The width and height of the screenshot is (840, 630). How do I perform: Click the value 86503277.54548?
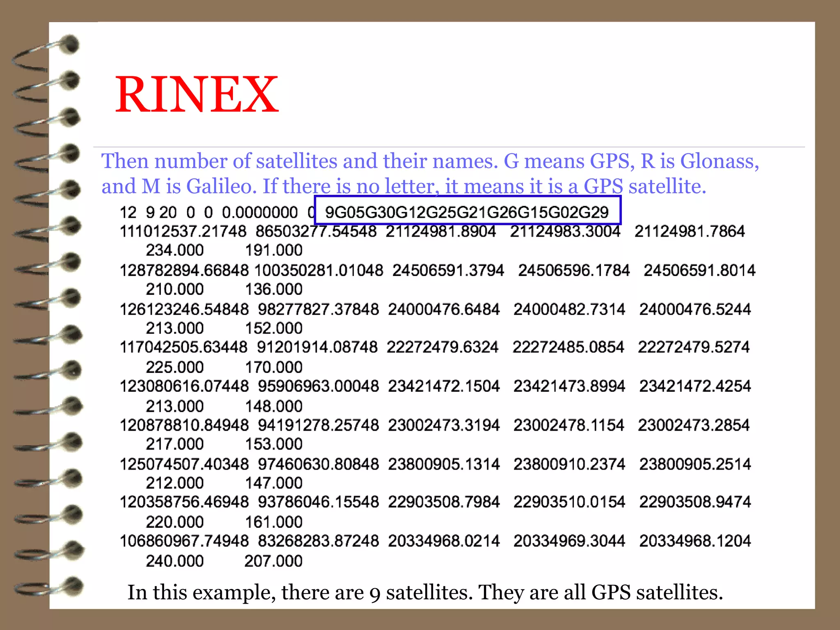(316, 231)
